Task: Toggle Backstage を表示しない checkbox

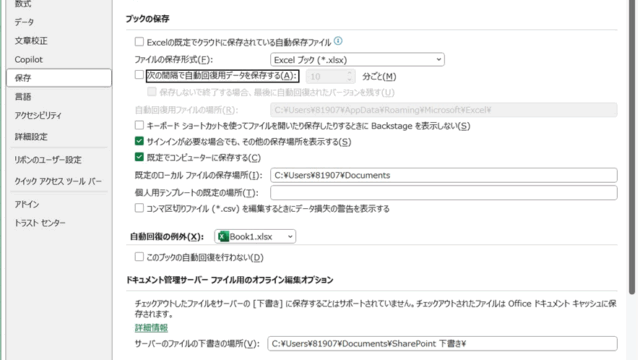Action: point(139,125)
